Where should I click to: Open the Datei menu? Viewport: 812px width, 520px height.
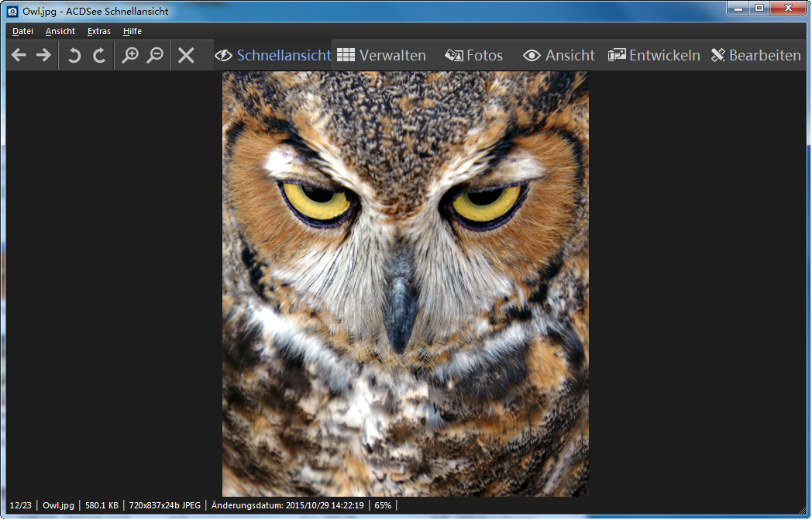[x=22, y=31]
